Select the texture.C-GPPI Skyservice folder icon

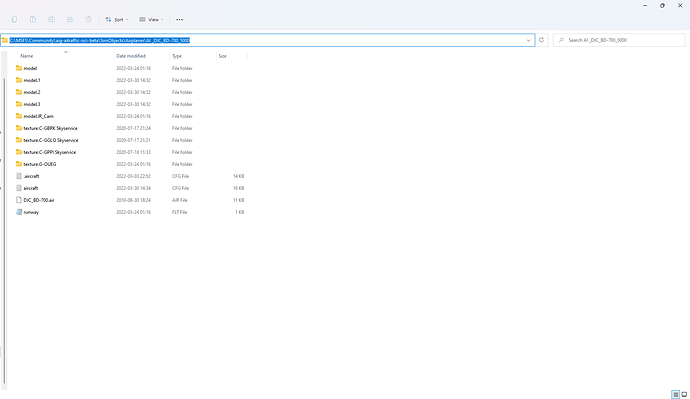[x=19, y=152]
